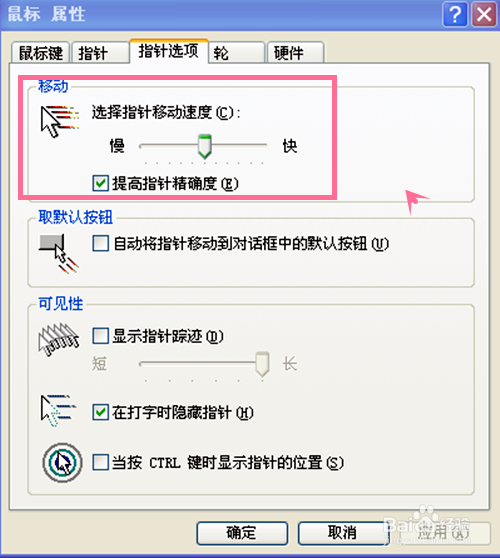Click the pointer trail length slider thumb

pos(262,364)
